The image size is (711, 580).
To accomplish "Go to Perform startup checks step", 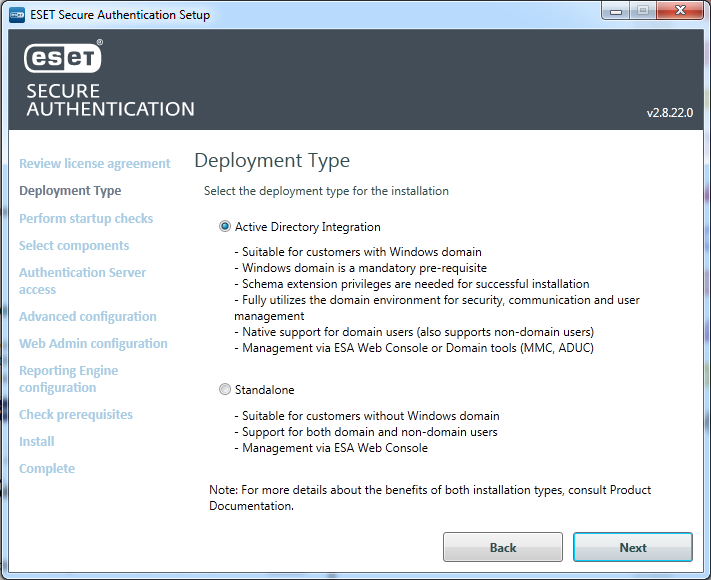I will (x=86, y=218).
